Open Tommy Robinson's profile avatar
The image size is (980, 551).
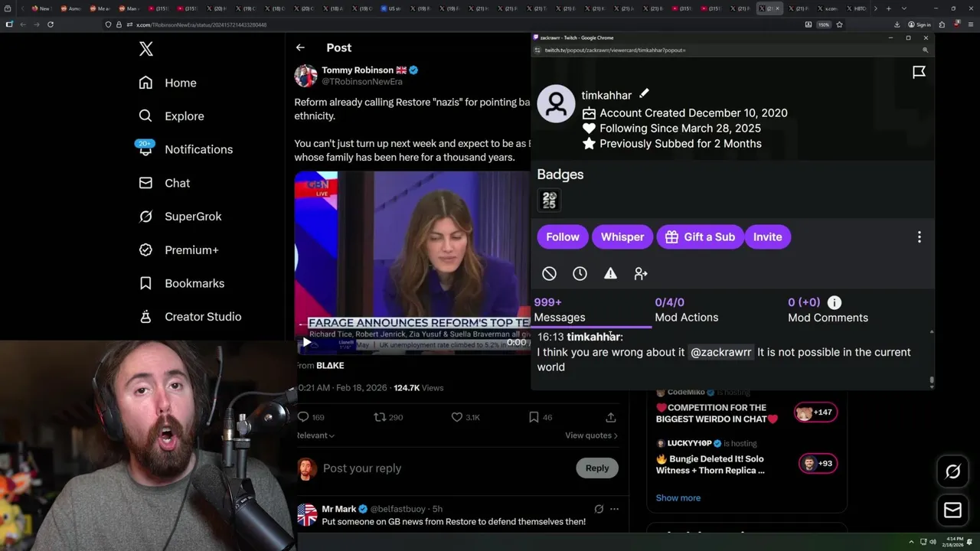click(x=305, y=76)
